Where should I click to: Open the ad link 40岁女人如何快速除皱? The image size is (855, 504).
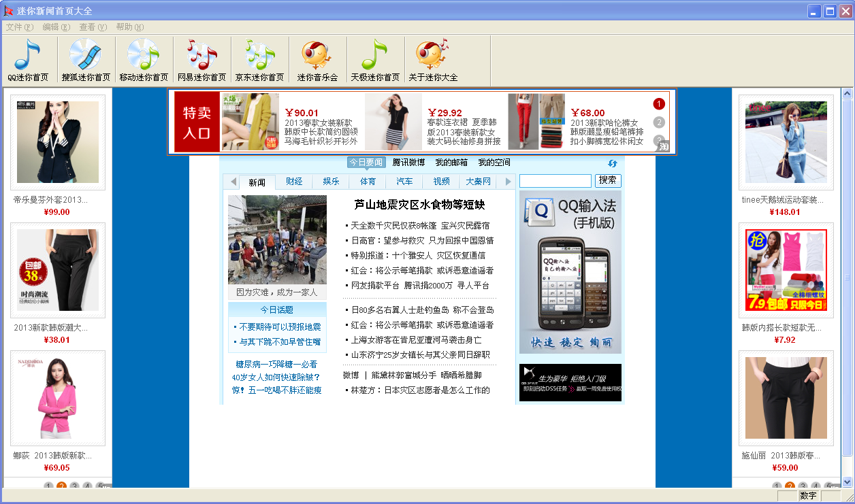pyautogui.click(x=276, y=377)
